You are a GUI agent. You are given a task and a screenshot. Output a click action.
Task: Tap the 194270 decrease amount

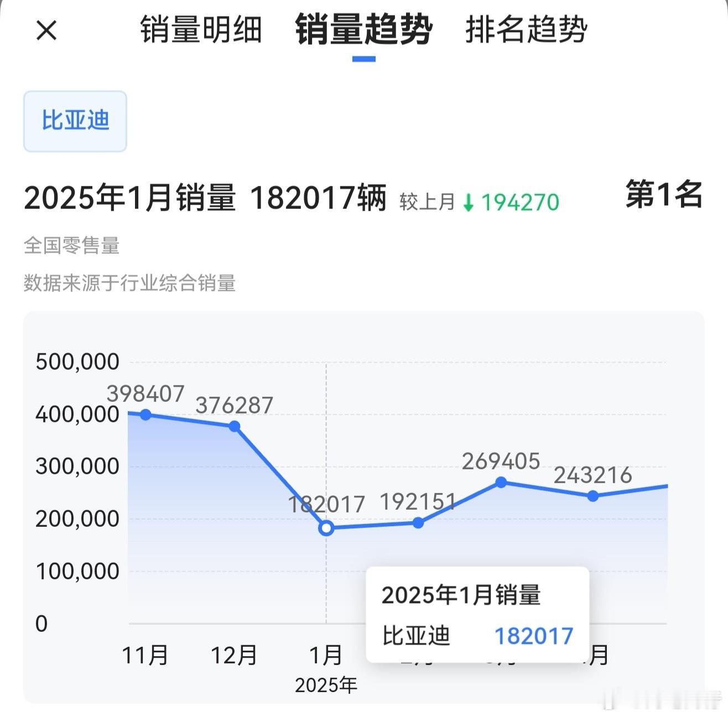pyautogui.click(x=517, y=202)
